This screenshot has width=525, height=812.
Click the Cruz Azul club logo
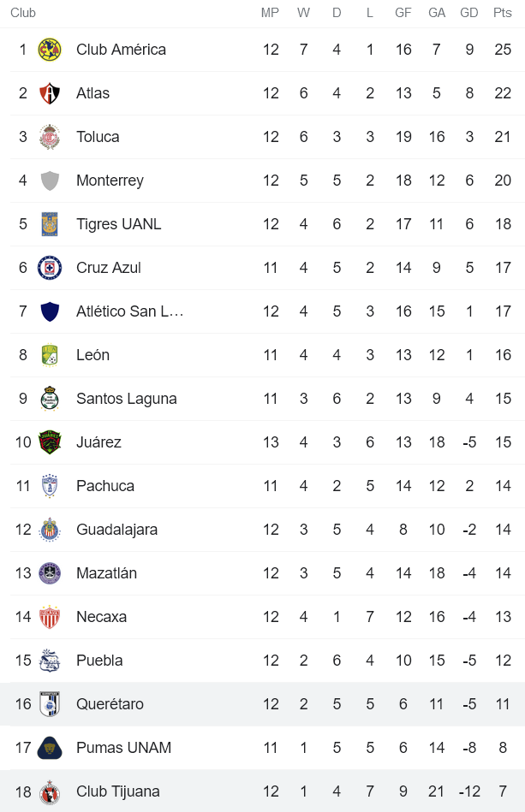(51, 267)
